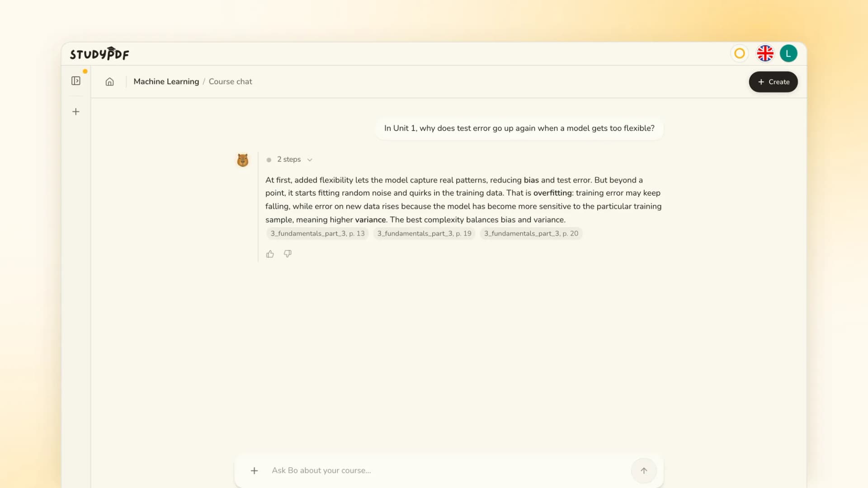The width and height of the screenshot is (868, 488).
Task: Select Course chat breadcrumb
Action: pyautogui.click(x=230, y=82)
